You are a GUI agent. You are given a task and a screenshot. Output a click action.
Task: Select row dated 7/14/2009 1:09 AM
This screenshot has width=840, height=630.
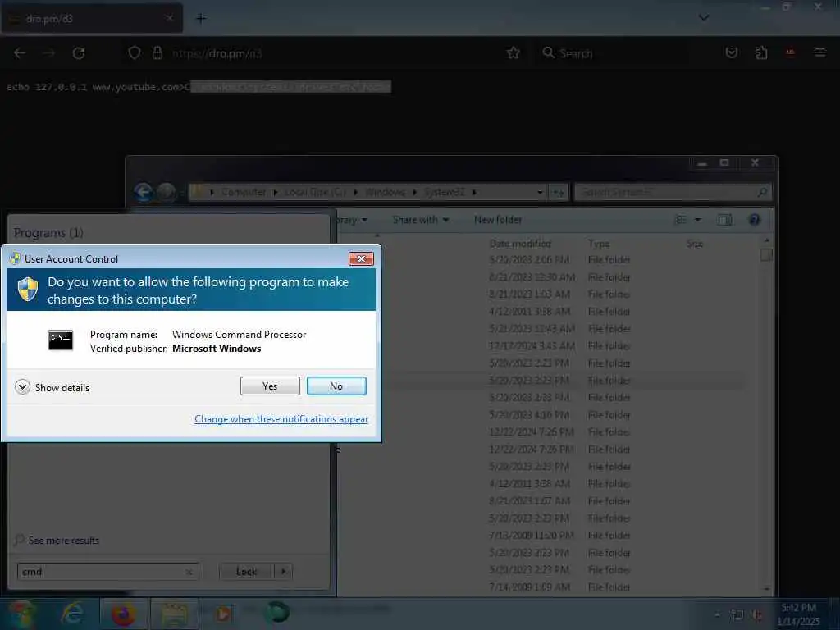[x=541, y=587]
